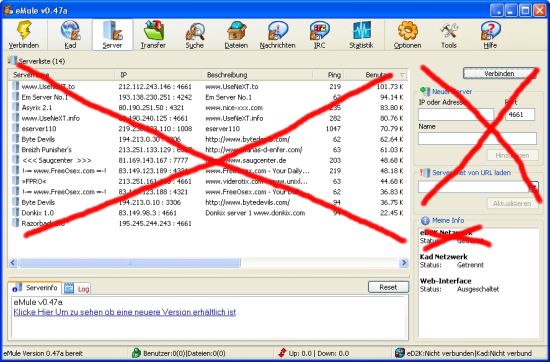Viewport: 550px width, 362px height.
Task: Click the Server.met von URL laden icon
Action: 425,173
